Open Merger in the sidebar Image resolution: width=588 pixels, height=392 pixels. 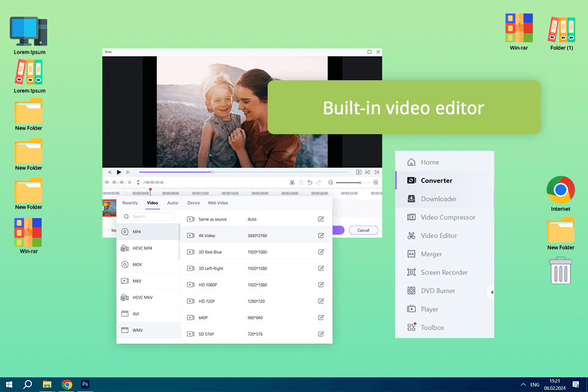(445, 254)
